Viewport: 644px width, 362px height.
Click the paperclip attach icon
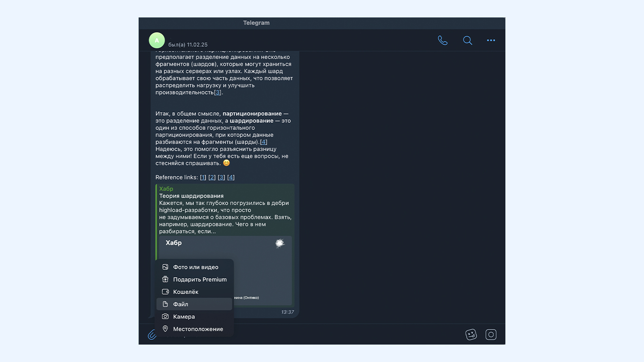[x=152, y=335]
